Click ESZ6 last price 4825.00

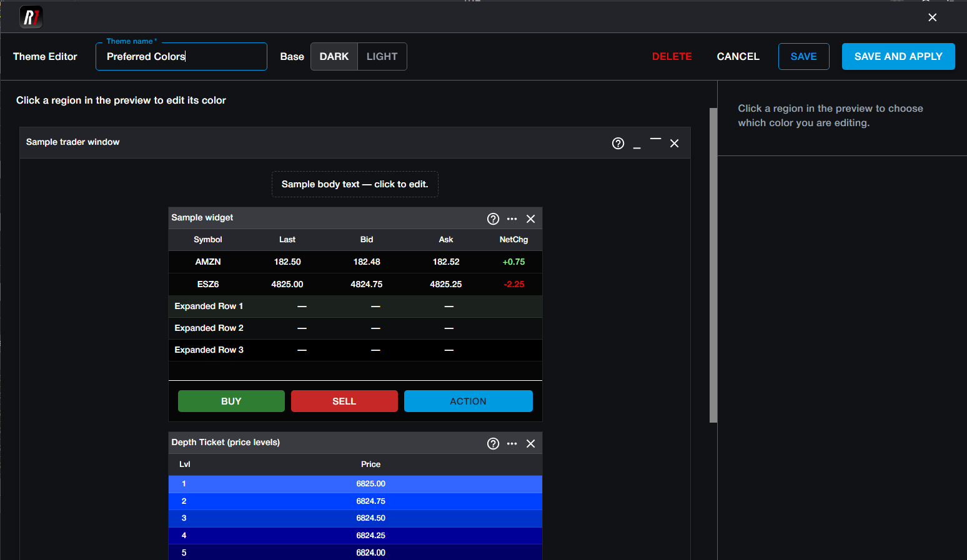[287, 285]
